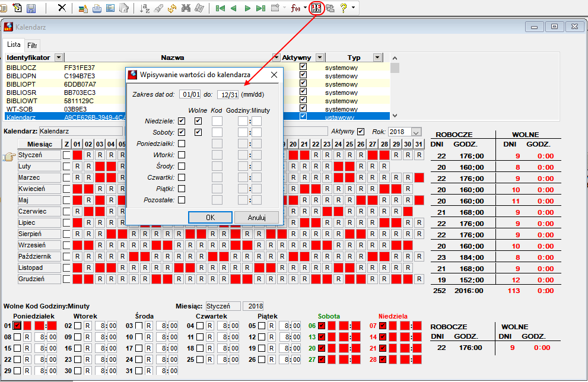
Task: Go to first record green arrow
Action: 220,8
